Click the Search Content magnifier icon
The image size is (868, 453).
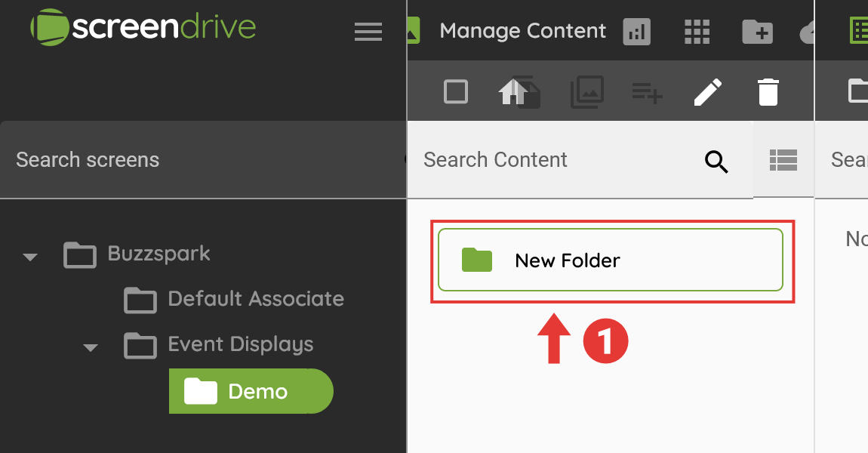pyautogui.click(x=716, y=161)
